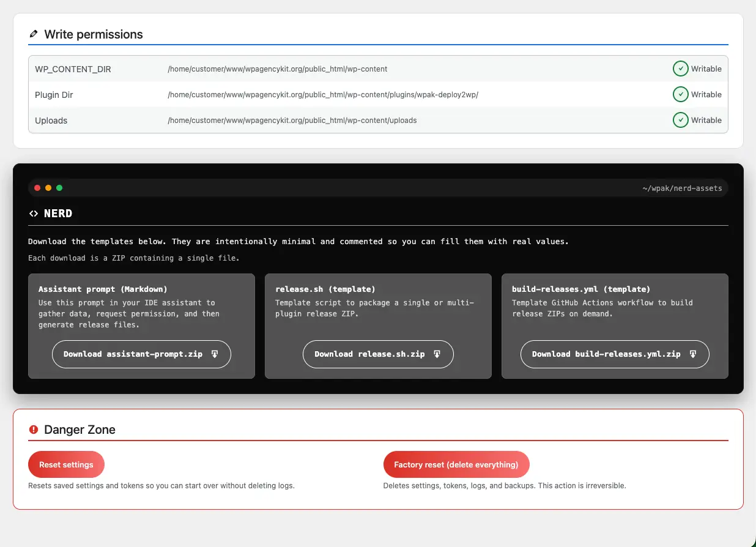Image resolution: width=756 pixels, height=547 pixels.
Task: Click Factory reset (delete everything) button
Action: [x=456, y=464]
